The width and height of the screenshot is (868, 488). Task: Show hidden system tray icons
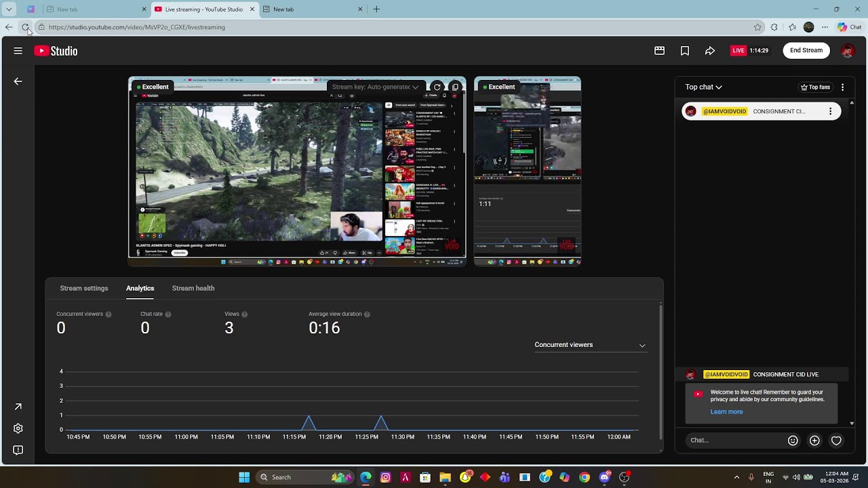tap(736, 477)
